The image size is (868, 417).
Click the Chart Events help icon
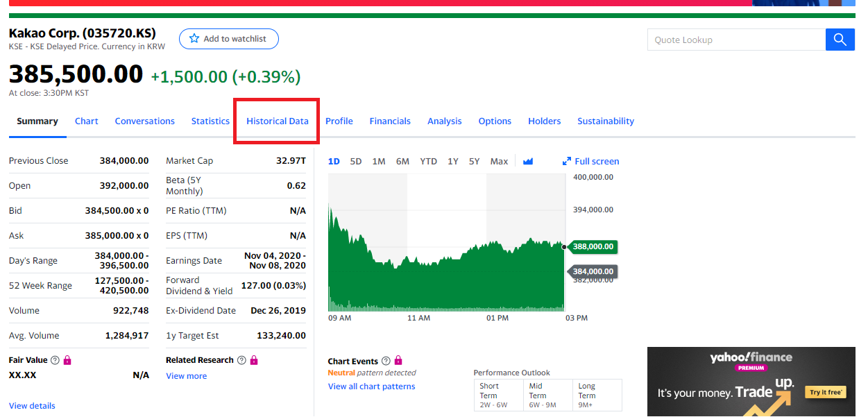386,361
